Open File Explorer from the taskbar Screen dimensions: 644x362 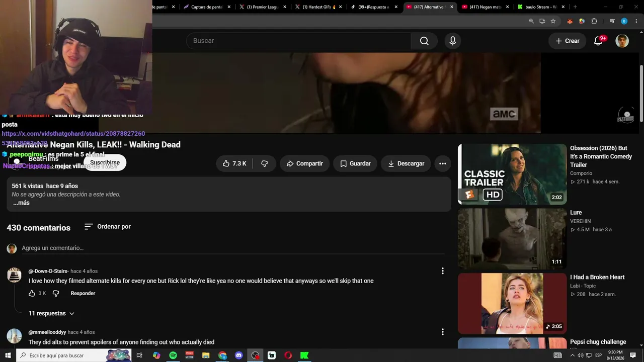pos(206,355)
